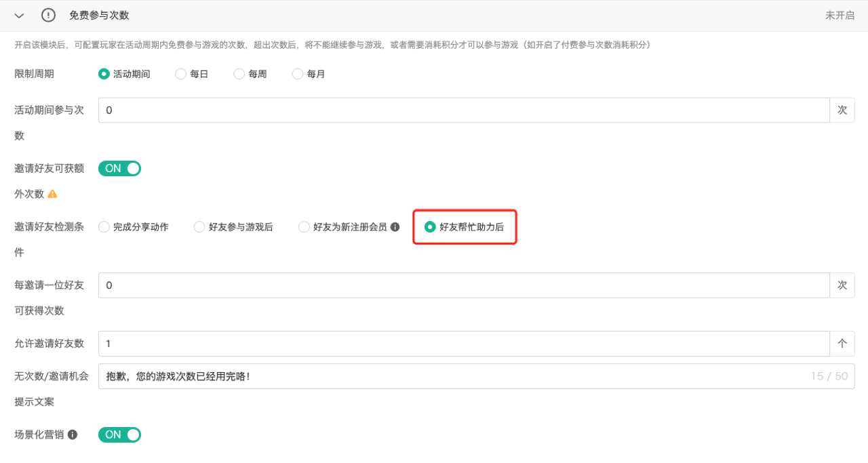
Task: Click info icon beside 好友为新注册会员
Action: [x=395, y=227]
